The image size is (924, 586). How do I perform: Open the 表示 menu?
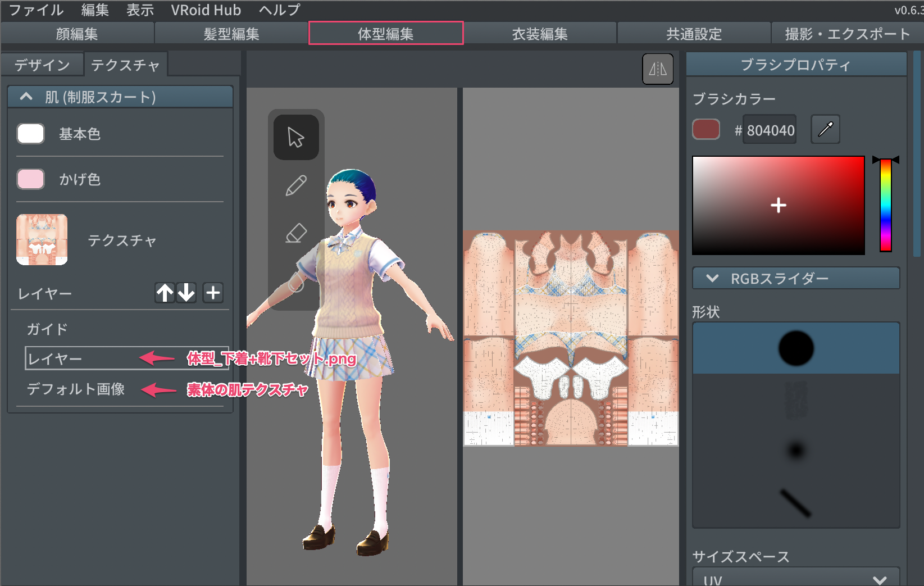[140, 10]
